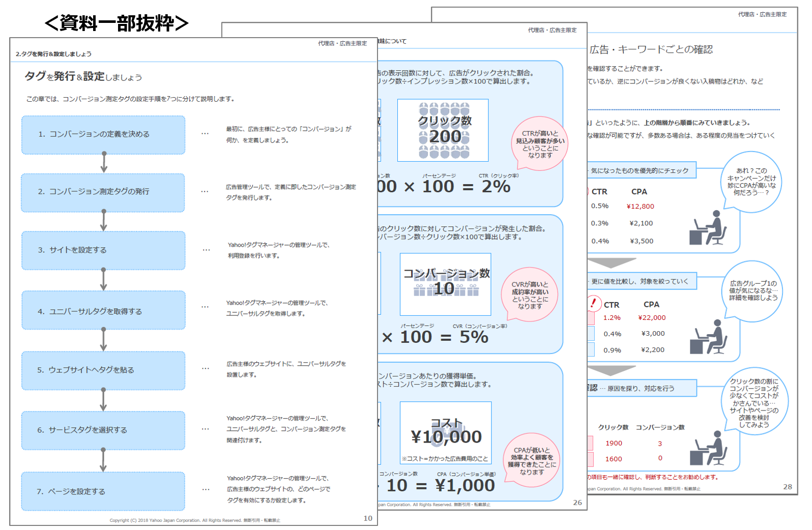The height and width of the screenshot is (530, 812).
Task: Click the note '※コスト=かかった広告費用のこと'
Action: click(x=445, y=459)
